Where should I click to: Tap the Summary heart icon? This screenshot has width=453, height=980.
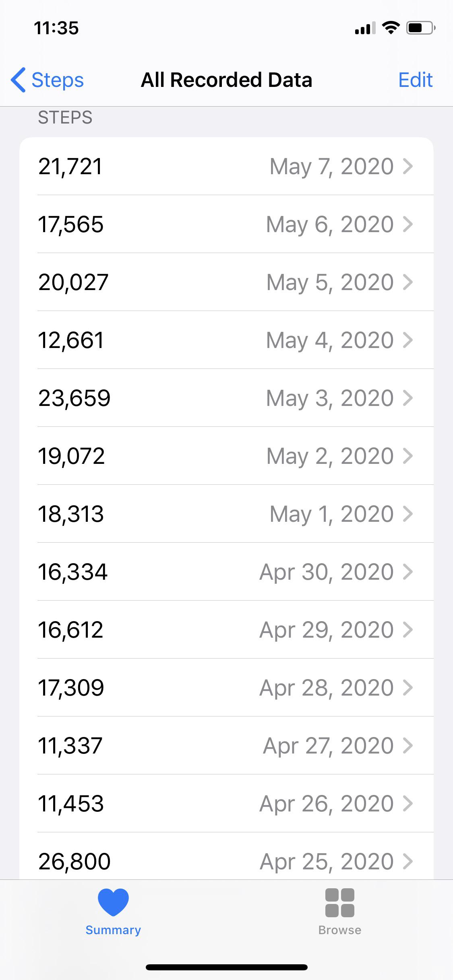[x=113, y=902]
